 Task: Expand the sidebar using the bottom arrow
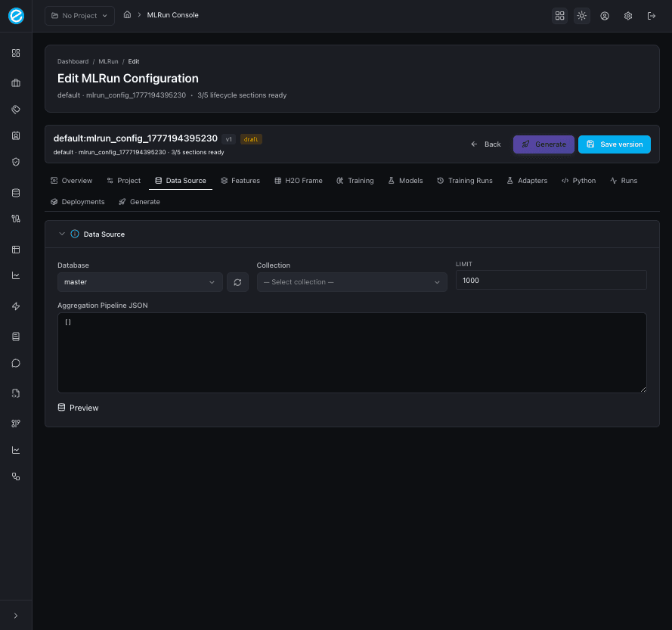click(x=15, y=615)
